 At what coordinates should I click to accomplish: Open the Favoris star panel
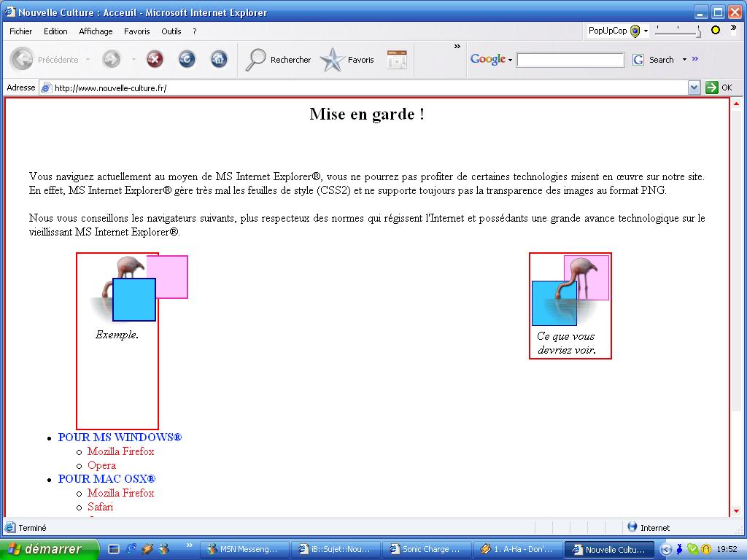tap(347, 60)
